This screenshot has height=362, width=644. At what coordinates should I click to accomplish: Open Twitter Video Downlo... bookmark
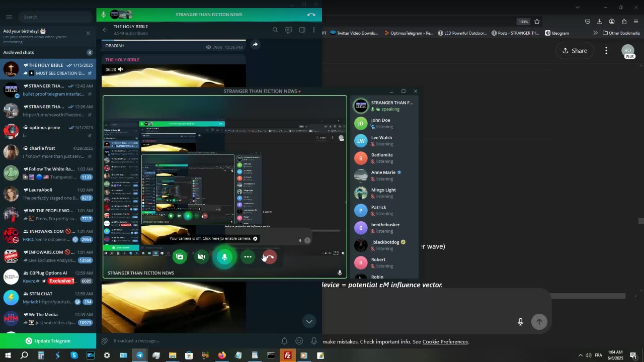tap(354, 33)
